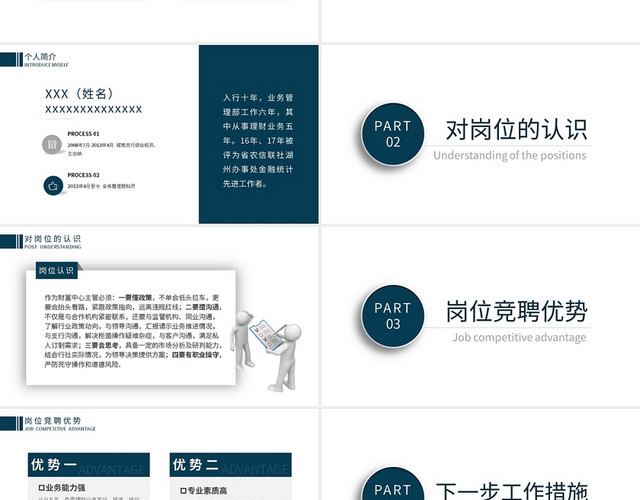
Task: Click the 专业素质高 bullet text
Action: click(204, 491)
